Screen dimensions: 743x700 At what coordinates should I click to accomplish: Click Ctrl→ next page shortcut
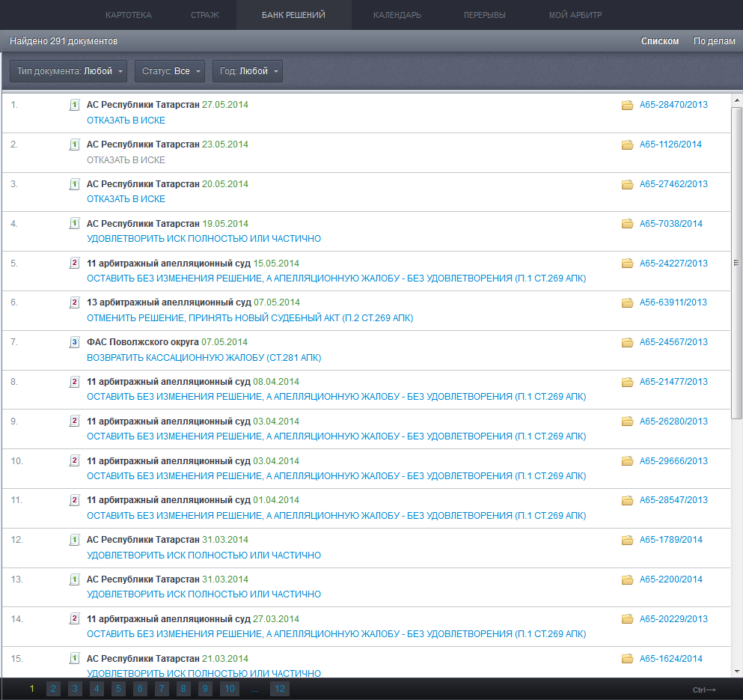coord(704,690)
